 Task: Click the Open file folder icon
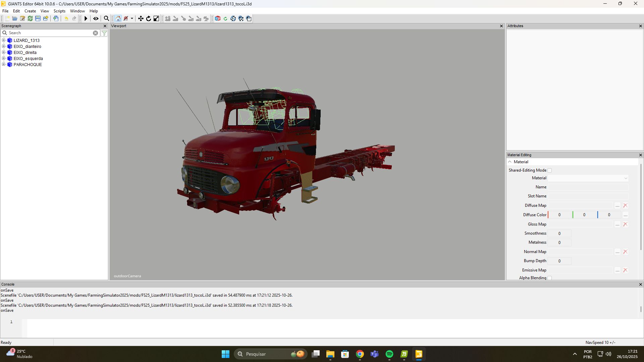pos(15,18)
